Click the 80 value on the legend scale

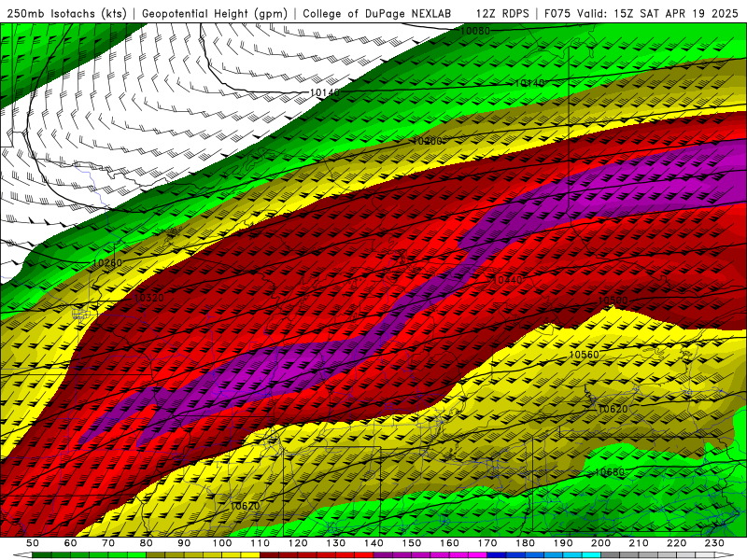click(146, 543)
